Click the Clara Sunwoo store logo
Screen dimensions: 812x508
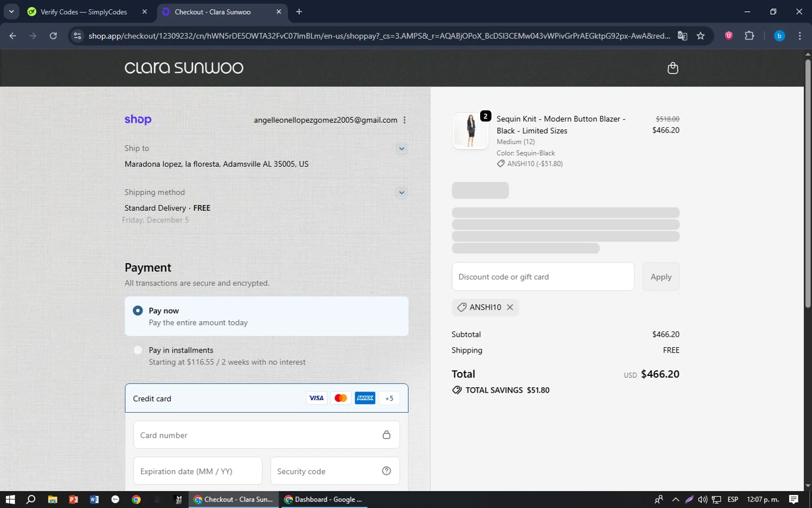pyautogui.click(x=184, y=68)
